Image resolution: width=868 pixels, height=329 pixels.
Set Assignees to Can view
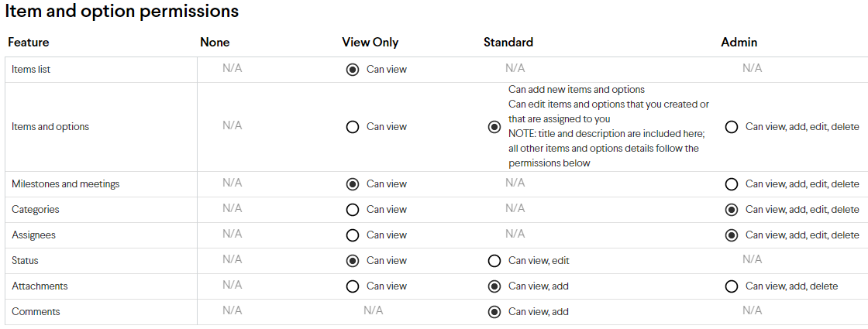pyautogui.click(x=352, y=235)
